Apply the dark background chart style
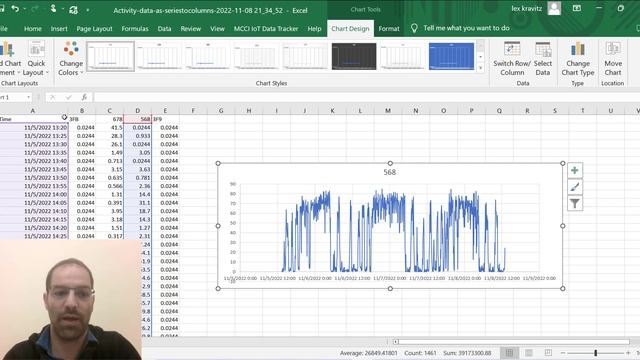Viewport: 640px width, 360px height. (354, 56)
